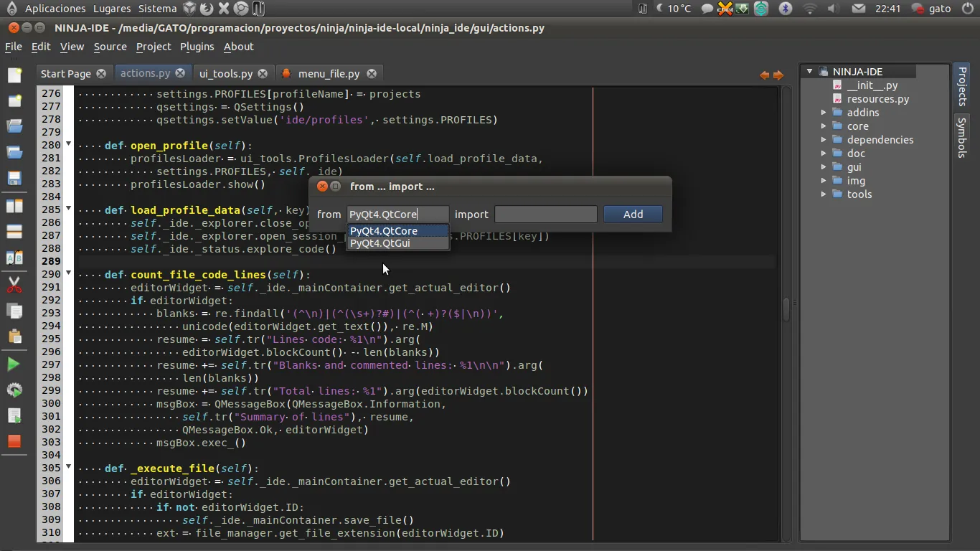Stop execution with the red square icon
The width and height of the screenshot is (980, 551).
pyautogui.click(x=14, y=441)
